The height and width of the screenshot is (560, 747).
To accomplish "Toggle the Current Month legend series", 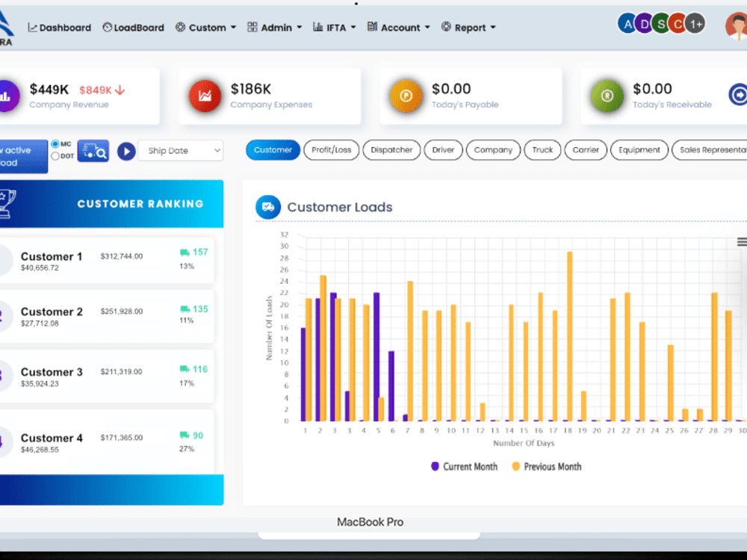I will [x=464, y=467].
